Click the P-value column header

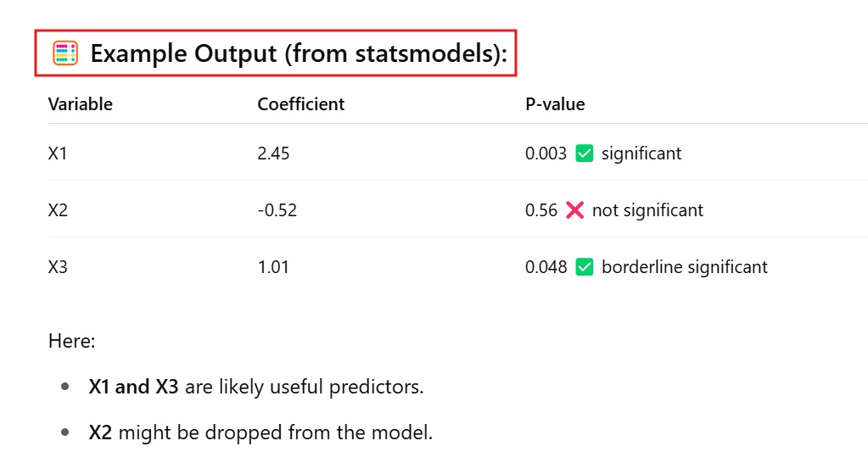tap(555, 104)
